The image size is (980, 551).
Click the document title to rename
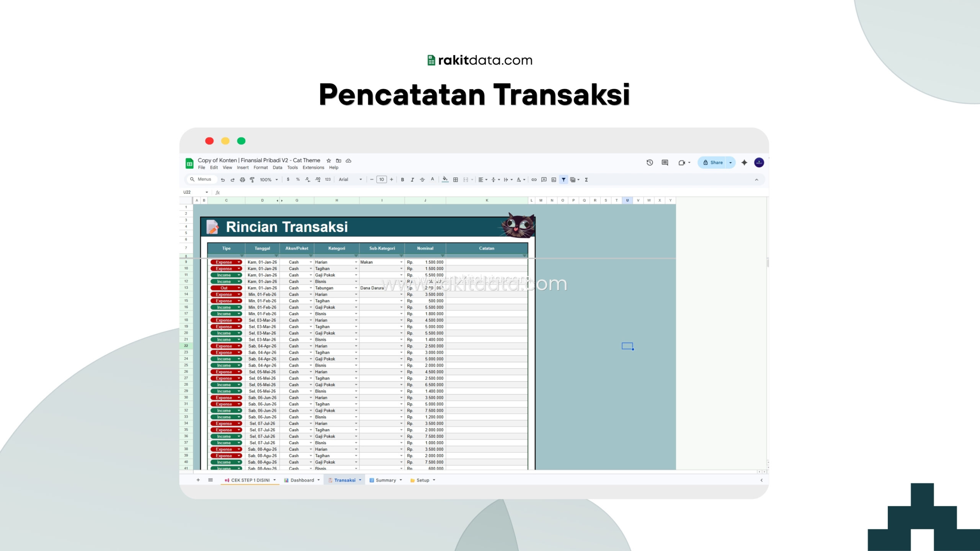pyautogui.click(x=259, y=160)
